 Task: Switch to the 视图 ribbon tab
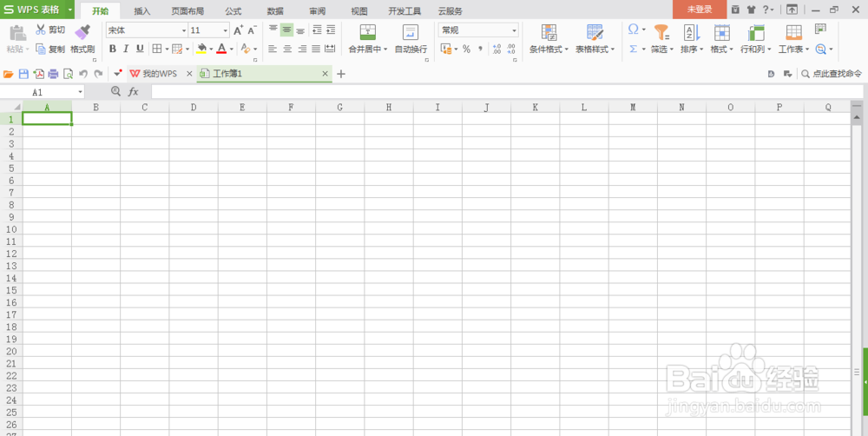click(359, 11)
